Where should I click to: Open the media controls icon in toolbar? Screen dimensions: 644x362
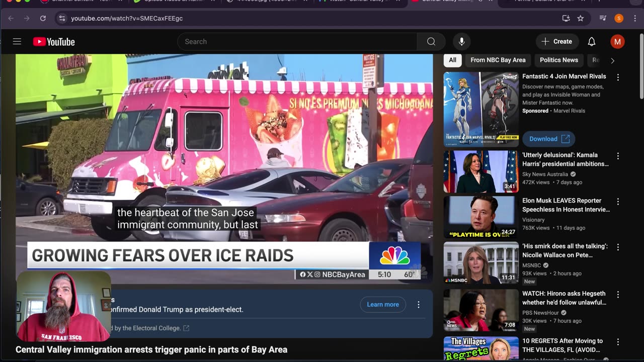pos(603,18)
